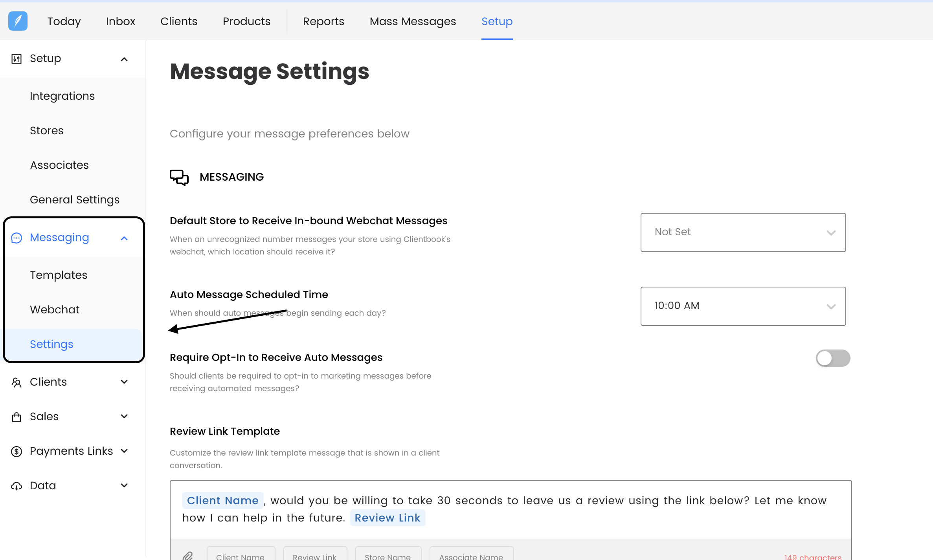Open the Default Store Not Set dropdown
The image size is (933, 560).
[x=743, y=232]
